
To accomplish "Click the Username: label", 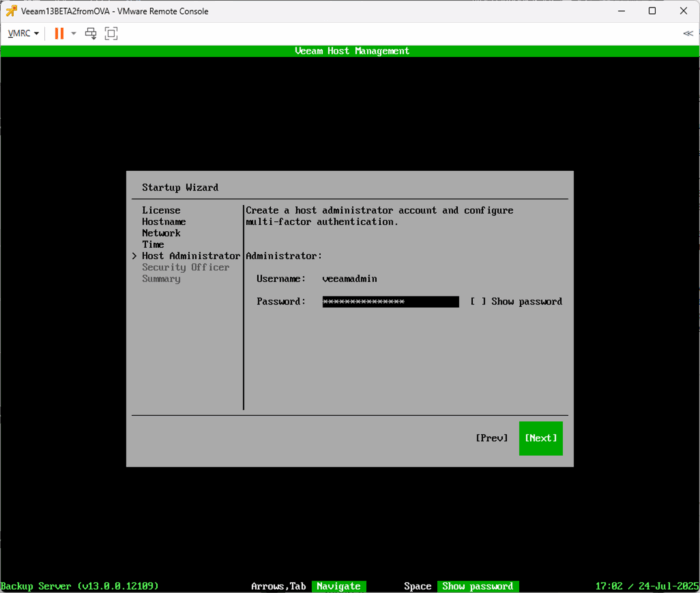I will [281, 279].
